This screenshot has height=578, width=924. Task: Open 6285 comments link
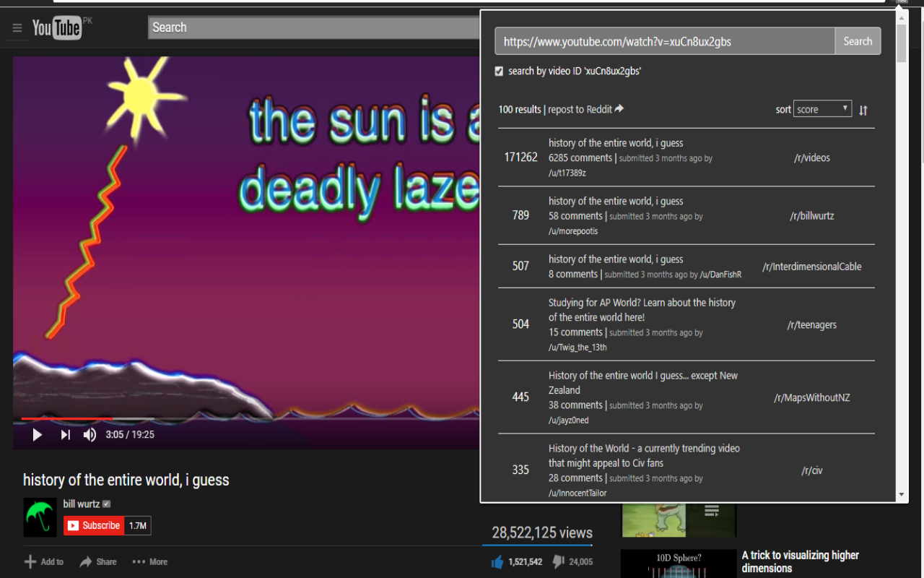click(x=580, y=158)
